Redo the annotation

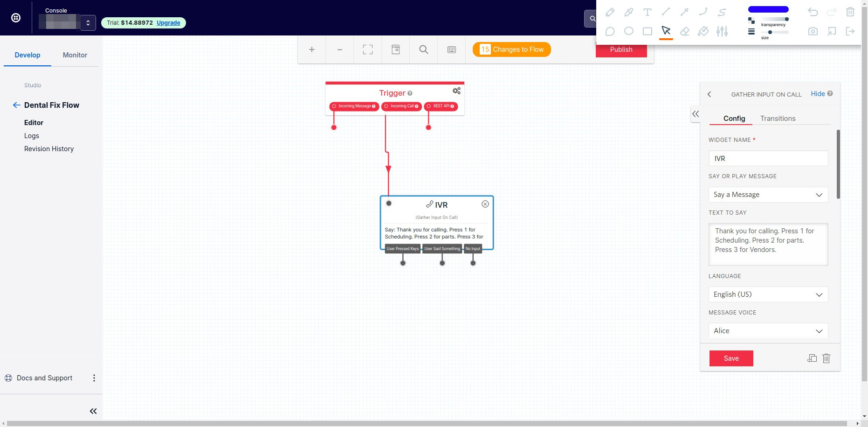click(832, 12)
